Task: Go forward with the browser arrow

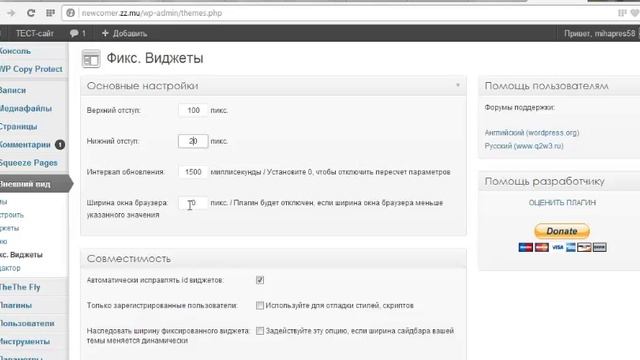Action: (x=11, y=13)
